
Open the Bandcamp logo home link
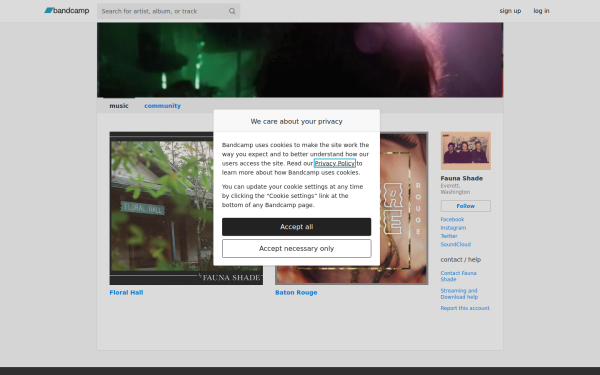[67, 11]
